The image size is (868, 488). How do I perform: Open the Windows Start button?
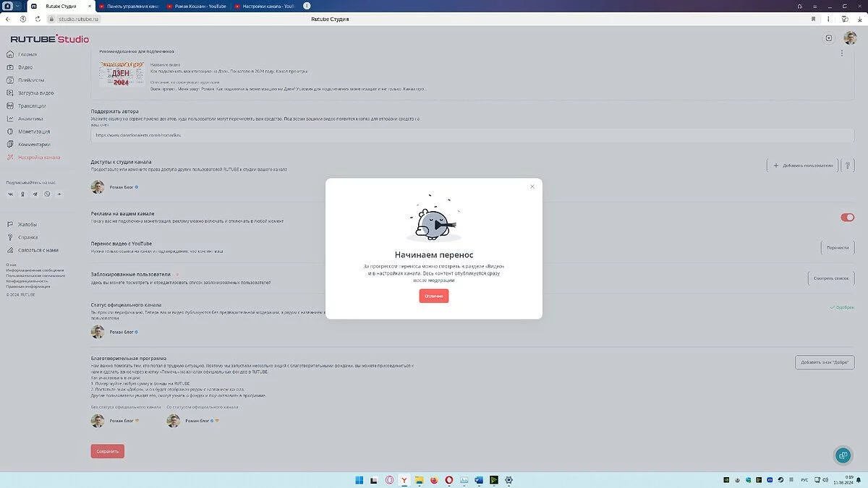click(359, 479)
